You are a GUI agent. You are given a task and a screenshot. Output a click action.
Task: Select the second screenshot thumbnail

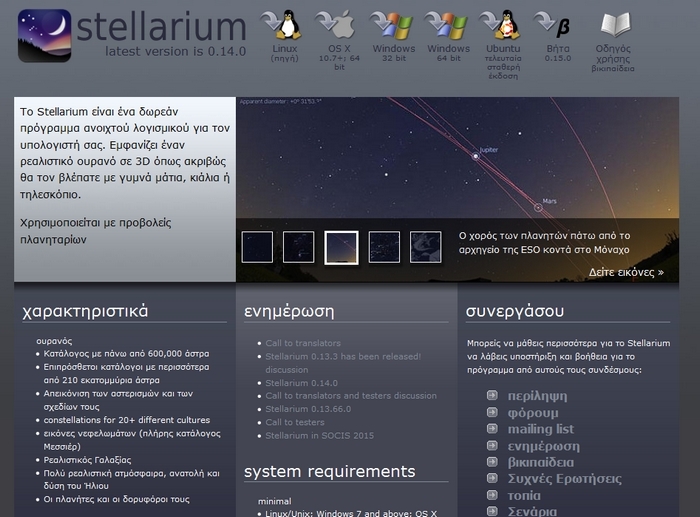click(298, 247)
